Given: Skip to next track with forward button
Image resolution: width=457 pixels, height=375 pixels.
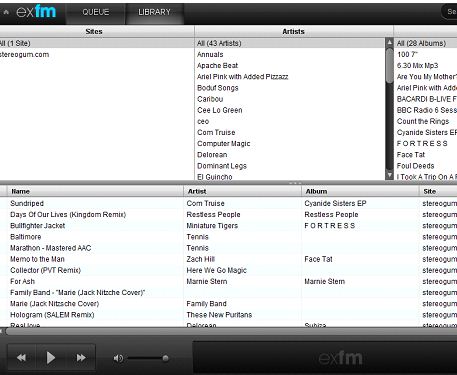Looking at the screenshot, I should pos(81,358).
